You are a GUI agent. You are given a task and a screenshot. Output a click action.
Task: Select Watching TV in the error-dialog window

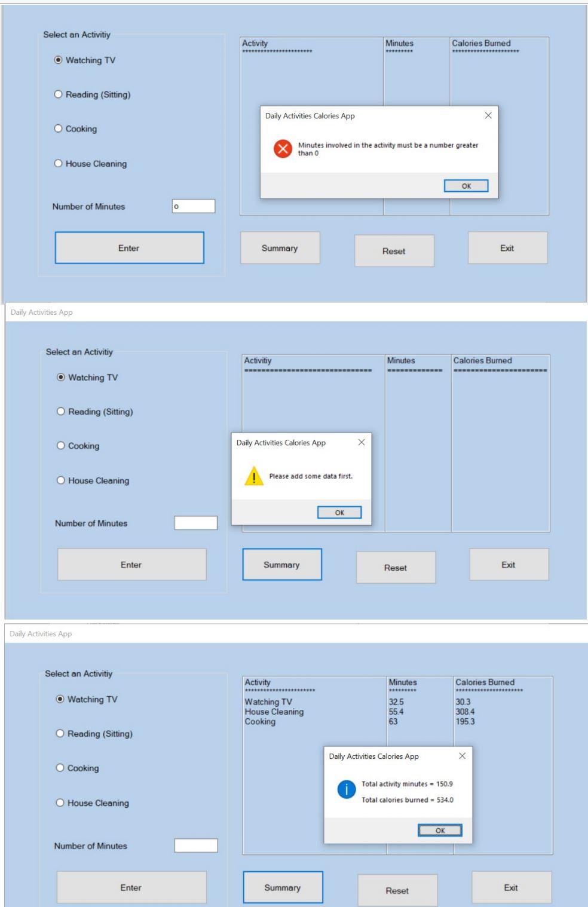85,60
